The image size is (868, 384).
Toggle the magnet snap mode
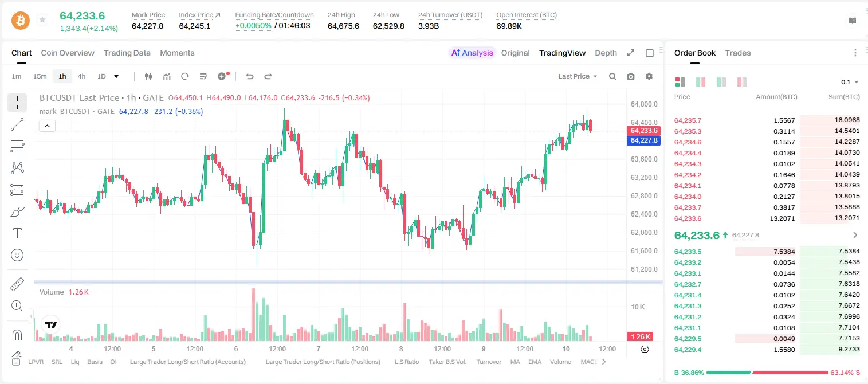(17, 335)
